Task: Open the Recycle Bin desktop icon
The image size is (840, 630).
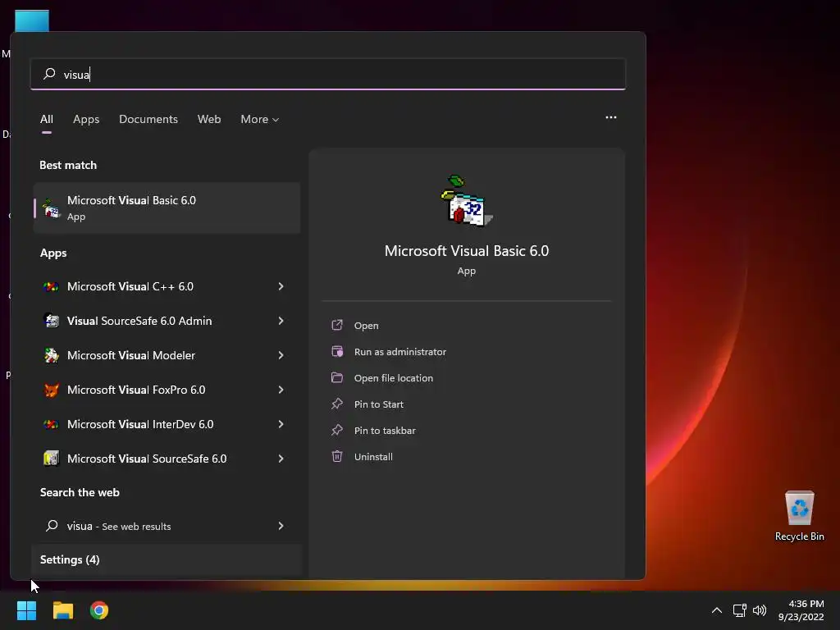Action: click(799, 515)
